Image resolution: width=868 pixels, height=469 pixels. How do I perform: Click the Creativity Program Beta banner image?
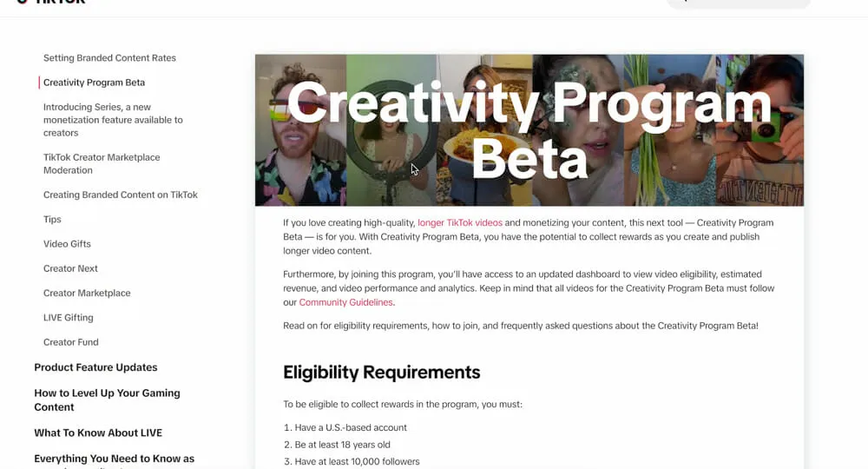coord(529,130)
